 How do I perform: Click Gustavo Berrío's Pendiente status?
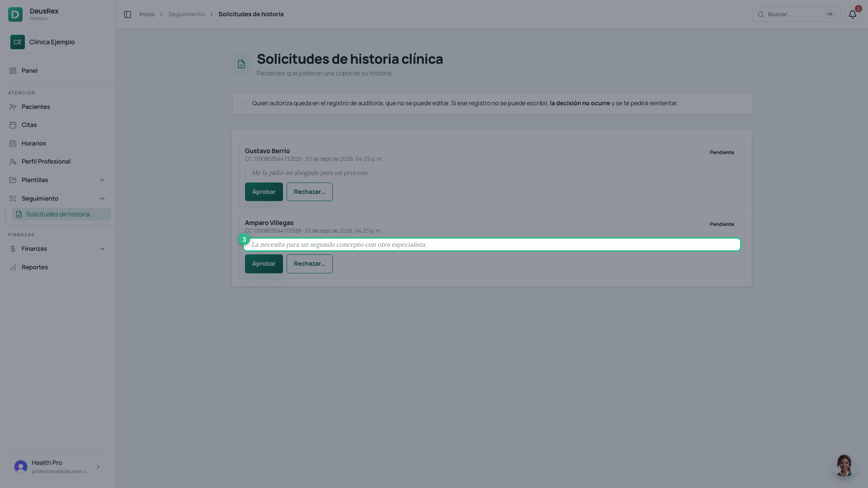click(722, 153)
